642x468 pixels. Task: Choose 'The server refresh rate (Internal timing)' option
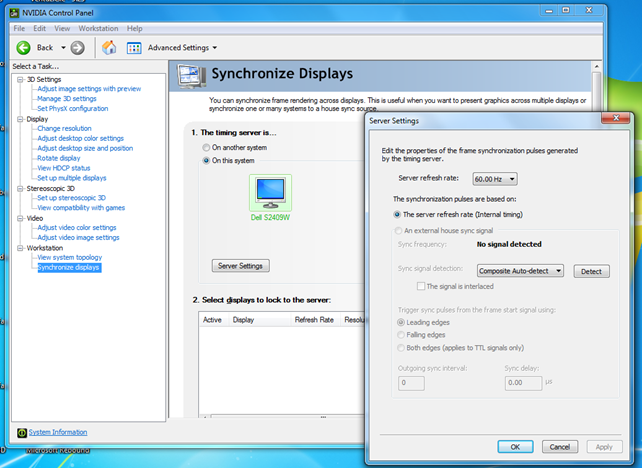396,214
